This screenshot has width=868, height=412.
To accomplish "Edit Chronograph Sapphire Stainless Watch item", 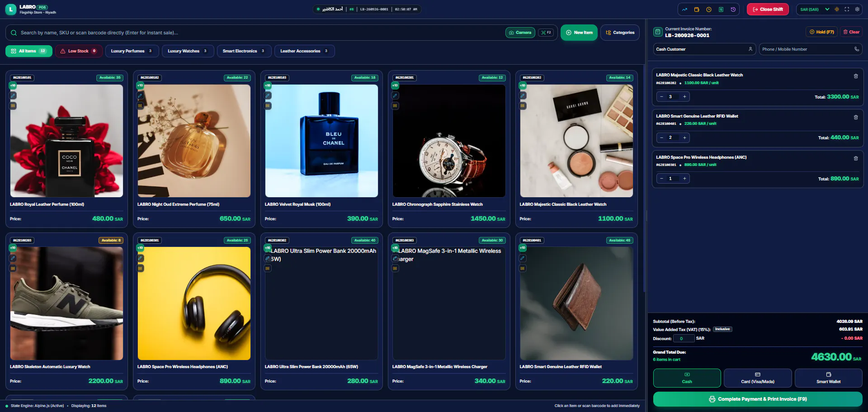I will tap(395, 95).
